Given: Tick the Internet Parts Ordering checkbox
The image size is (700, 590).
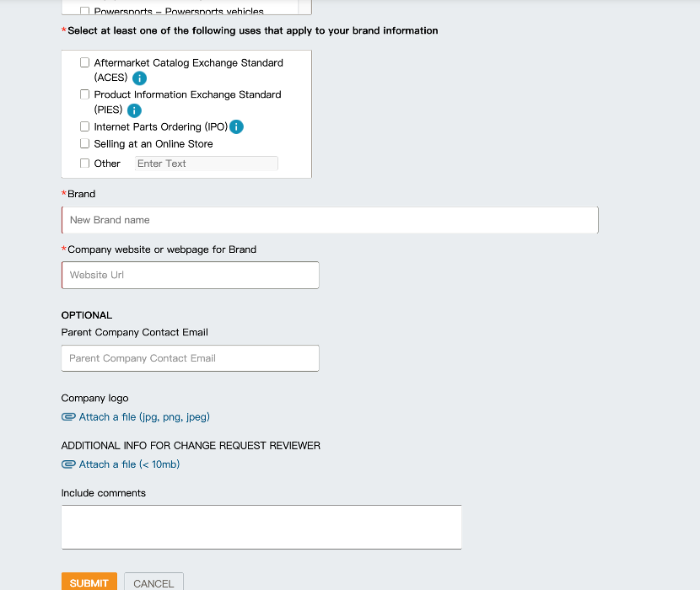Looking at the screenshot, I should pos(84,126).
